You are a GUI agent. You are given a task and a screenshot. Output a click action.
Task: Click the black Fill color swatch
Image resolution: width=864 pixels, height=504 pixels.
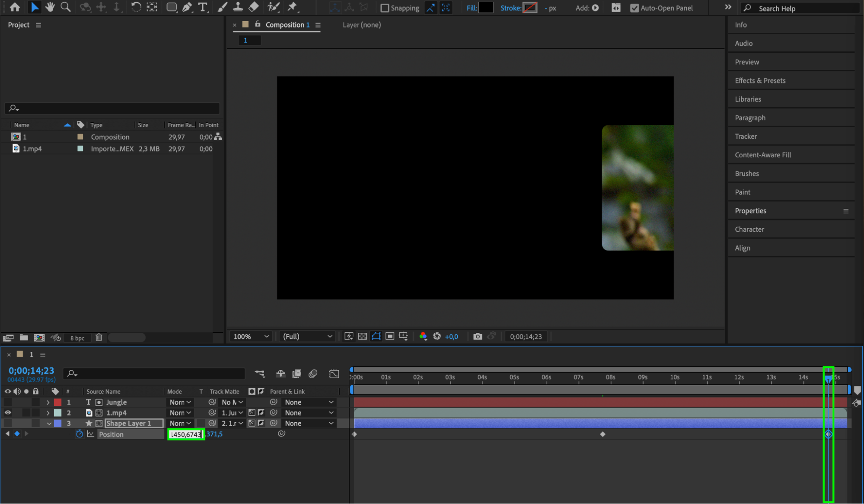point(486,7)
